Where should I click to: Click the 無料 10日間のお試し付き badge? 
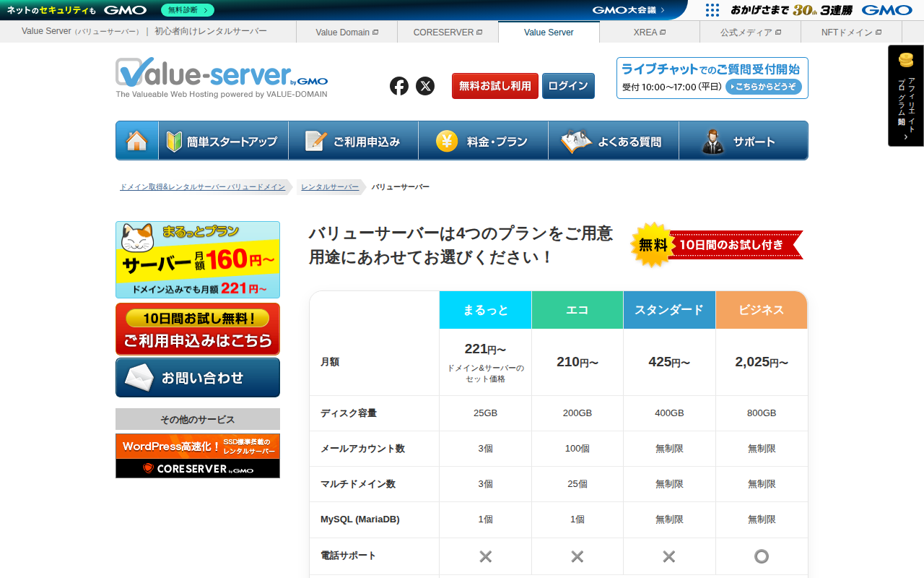[x=716, y=245]
